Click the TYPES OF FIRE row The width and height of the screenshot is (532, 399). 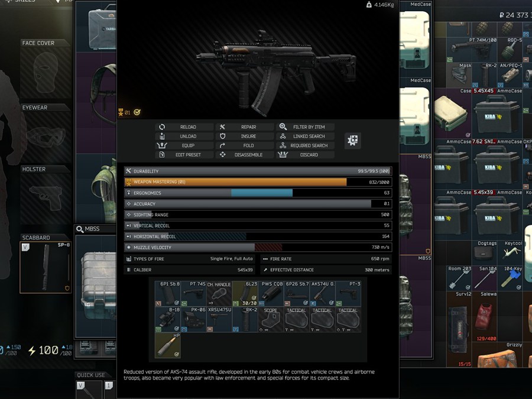pos(190,259)
